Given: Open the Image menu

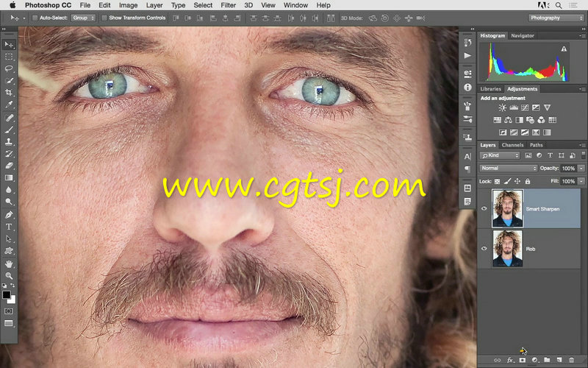Looking at the screenshot, I should [128, 5].
